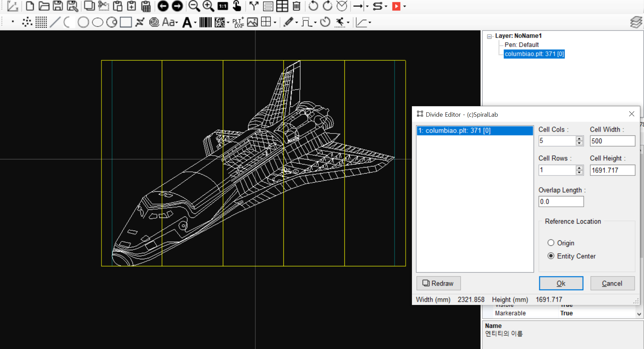Click the red play mark icon

396,6
